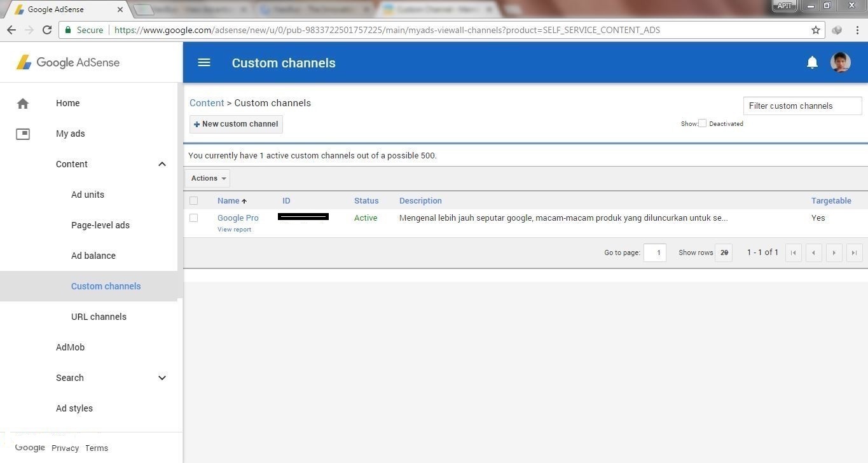Click the Google AdSense logo

click(x=68, y=62)
